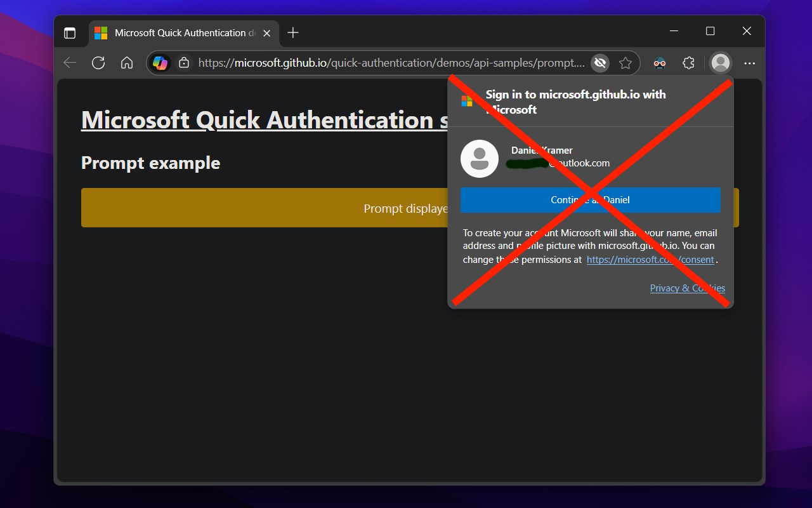This screenshot has width=812, height=508.
Task: Reload the current page
Action: pyautogui.click(x=98, y=63)
